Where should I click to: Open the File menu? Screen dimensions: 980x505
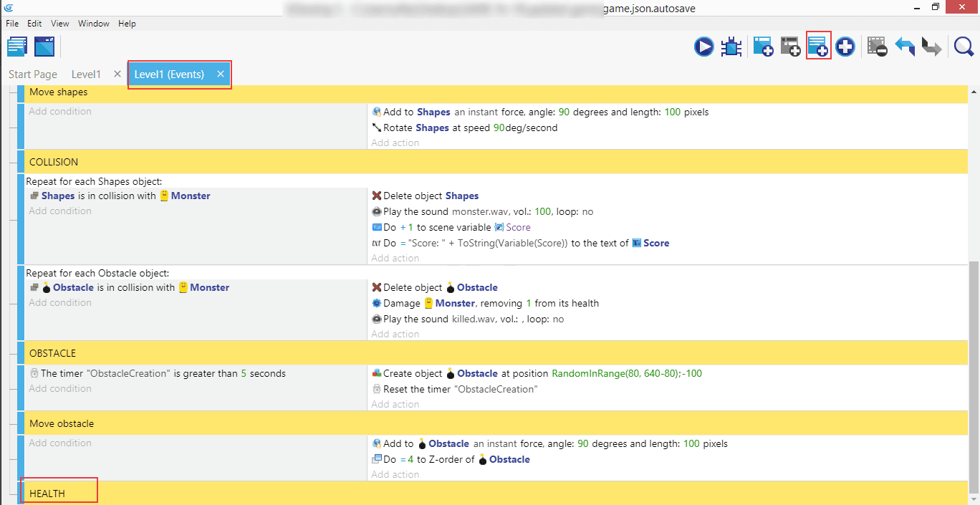13,24
